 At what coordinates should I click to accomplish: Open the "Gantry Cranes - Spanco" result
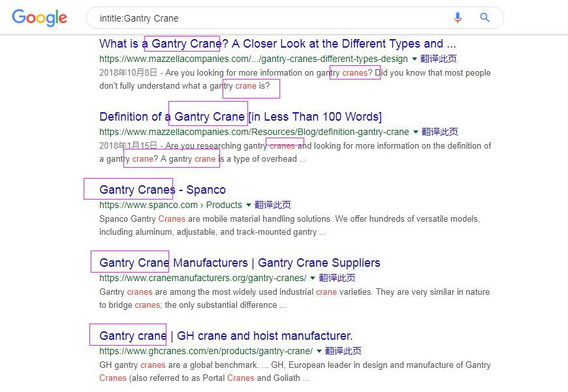[x=163, y=190]
